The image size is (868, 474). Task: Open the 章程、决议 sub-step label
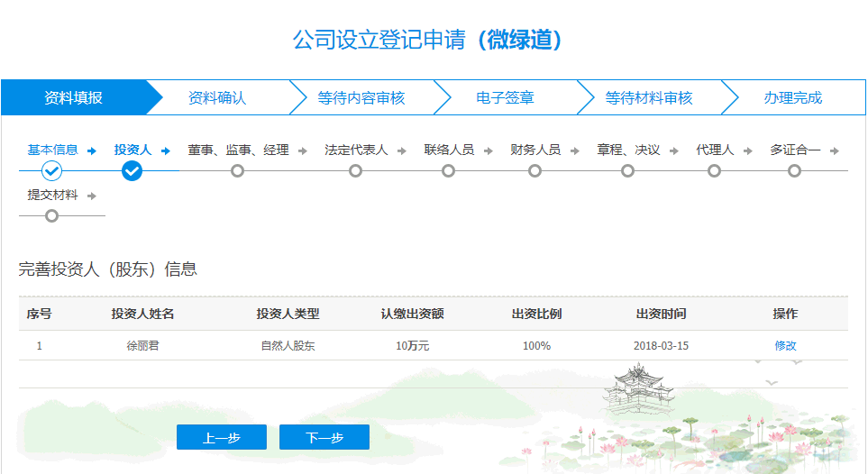coord(628,150)
